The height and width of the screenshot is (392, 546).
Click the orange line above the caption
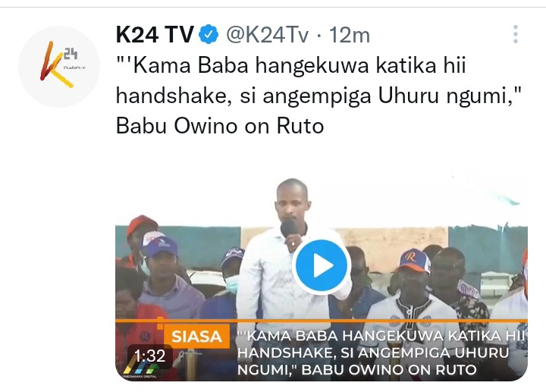click(x=322, y=321)
